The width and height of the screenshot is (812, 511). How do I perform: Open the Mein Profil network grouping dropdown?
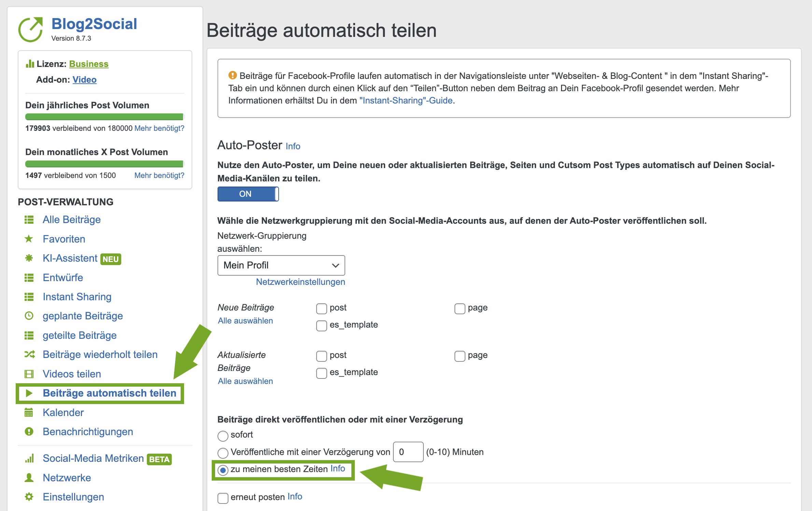pyautogui.click(x=281, y=265)
